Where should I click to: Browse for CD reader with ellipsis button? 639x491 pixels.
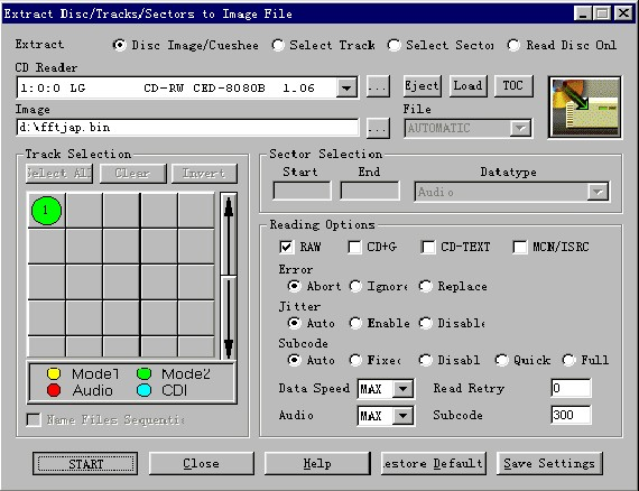click(x=378, y=86)
